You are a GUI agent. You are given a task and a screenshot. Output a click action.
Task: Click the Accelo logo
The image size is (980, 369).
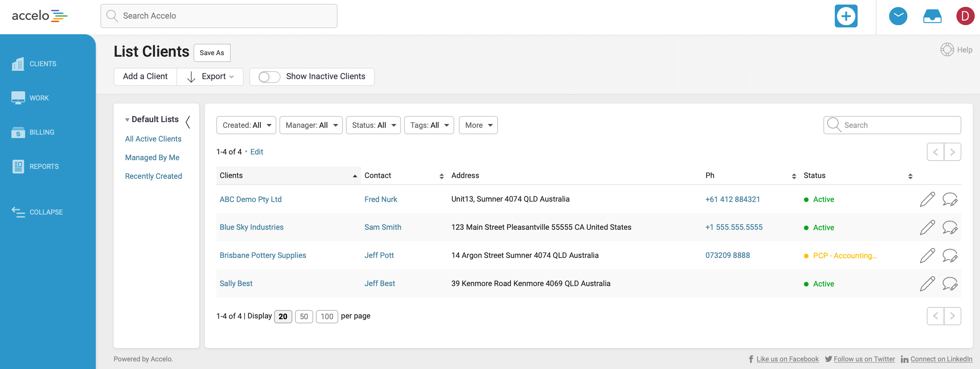click(40, 16)
